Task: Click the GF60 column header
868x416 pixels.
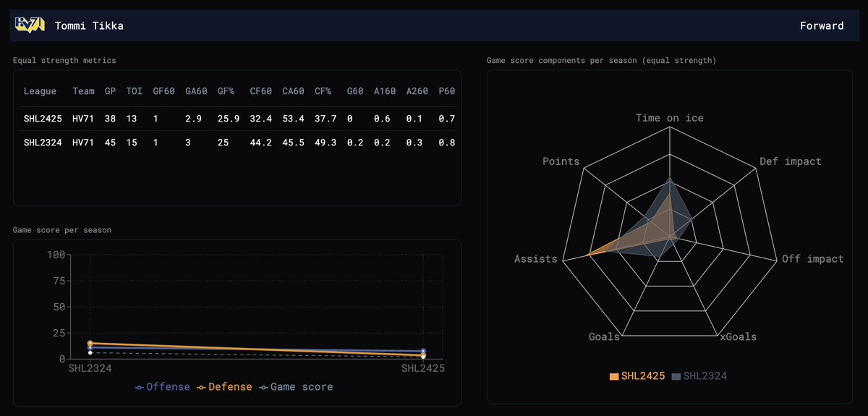Action: click(x=163, y=91)
